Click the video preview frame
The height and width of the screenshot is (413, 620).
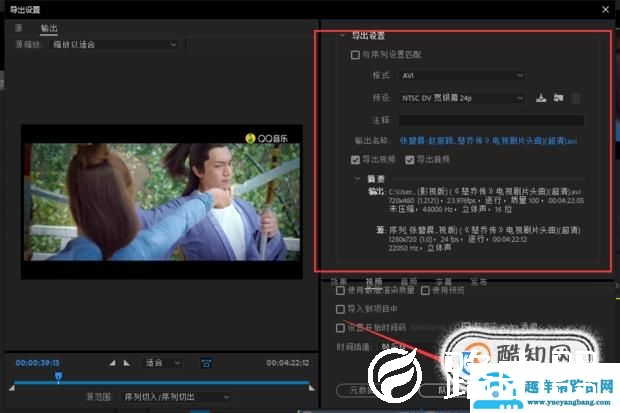[x=162, y=202]
